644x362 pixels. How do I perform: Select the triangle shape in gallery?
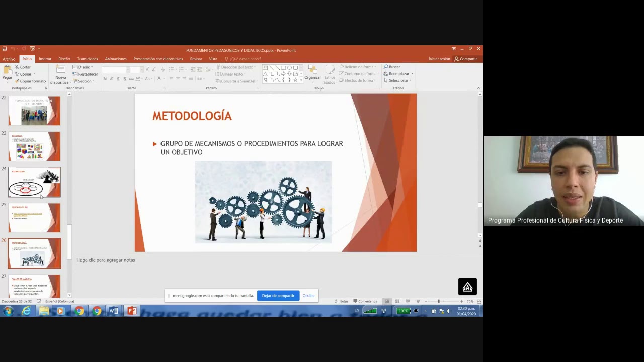click(265, 74)
